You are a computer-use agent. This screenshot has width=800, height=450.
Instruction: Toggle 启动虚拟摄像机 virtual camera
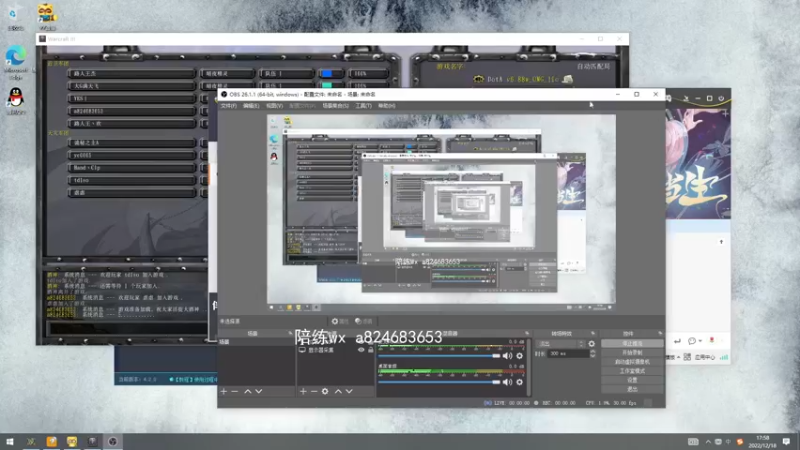pos(632,362)
